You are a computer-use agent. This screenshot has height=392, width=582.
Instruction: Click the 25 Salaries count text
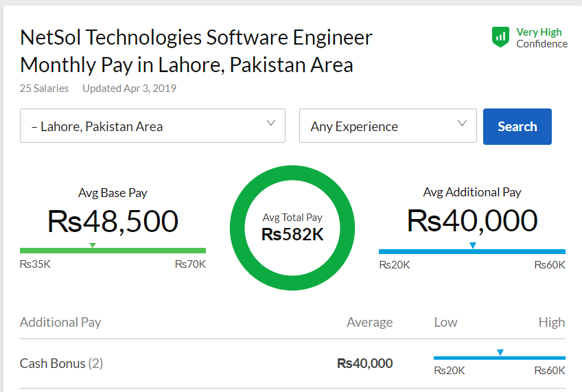click(44, 88)
